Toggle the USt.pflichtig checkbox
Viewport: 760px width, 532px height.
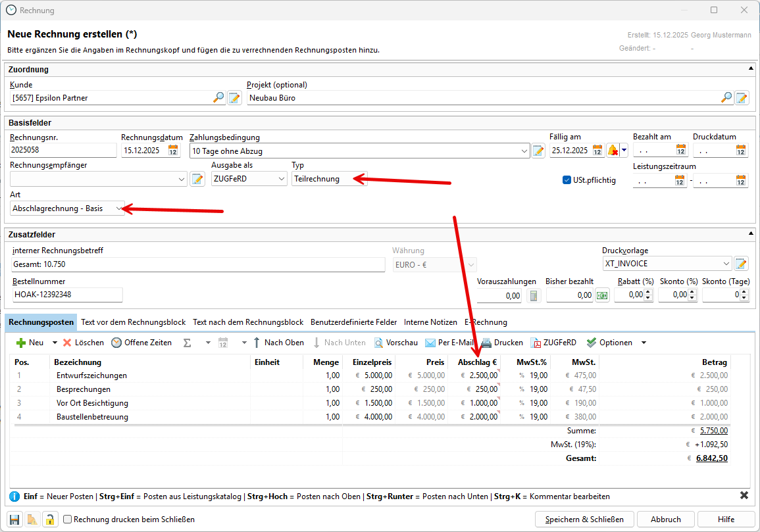[x=567, y=180]
